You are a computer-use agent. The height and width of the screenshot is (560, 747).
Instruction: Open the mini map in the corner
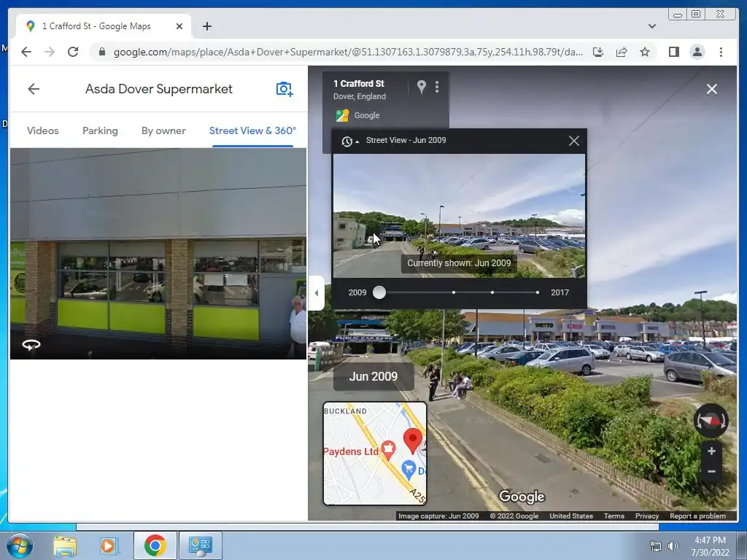coord(375,454)
